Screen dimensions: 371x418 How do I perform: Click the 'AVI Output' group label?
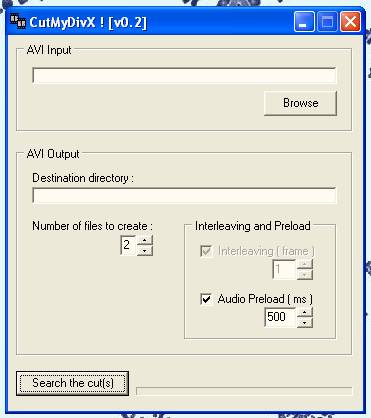click(x=53, y=154)
